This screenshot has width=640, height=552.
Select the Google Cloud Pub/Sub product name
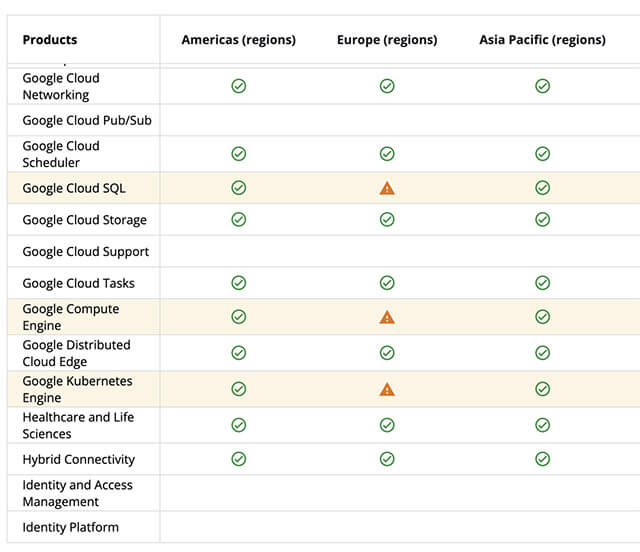[87, 120]
